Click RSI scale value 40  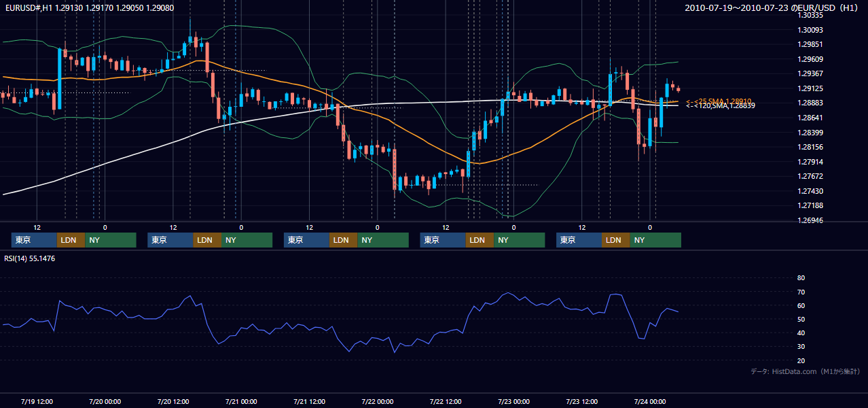pos(801,333)
